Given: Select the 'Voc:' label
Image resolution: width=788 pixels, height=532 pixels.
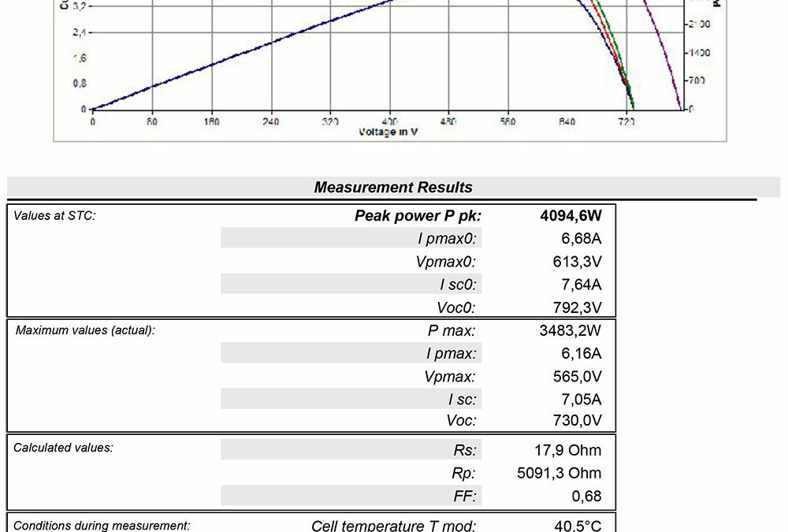Looking at the screenshot, I should point(461,420).
